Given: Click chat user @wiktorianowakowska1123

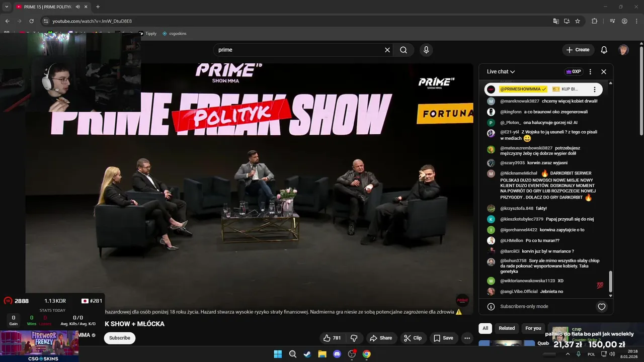Looking at the screenshot, I should [528, 281].
